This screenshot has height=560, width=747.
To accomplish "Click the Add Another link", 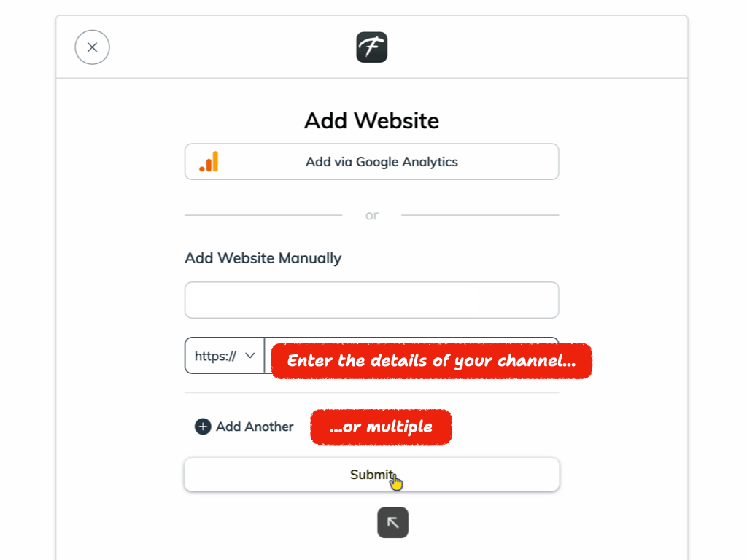I will [x=254, y=427].
